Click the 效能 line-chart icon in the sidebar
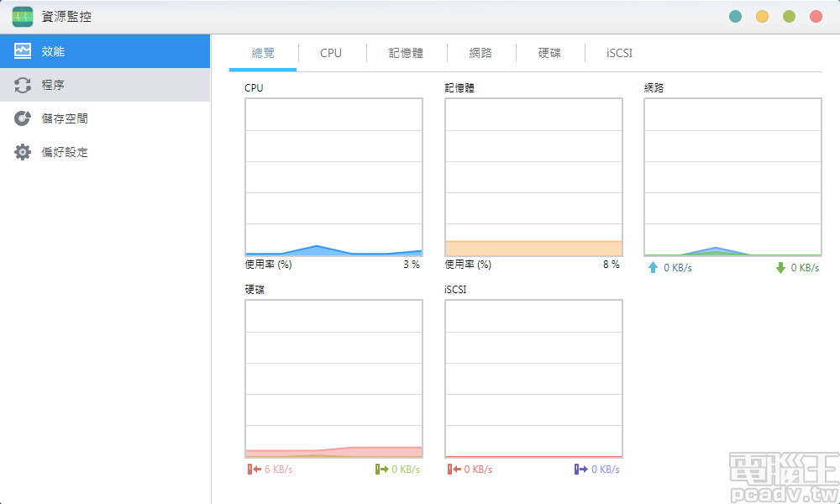 click(23, 50)
